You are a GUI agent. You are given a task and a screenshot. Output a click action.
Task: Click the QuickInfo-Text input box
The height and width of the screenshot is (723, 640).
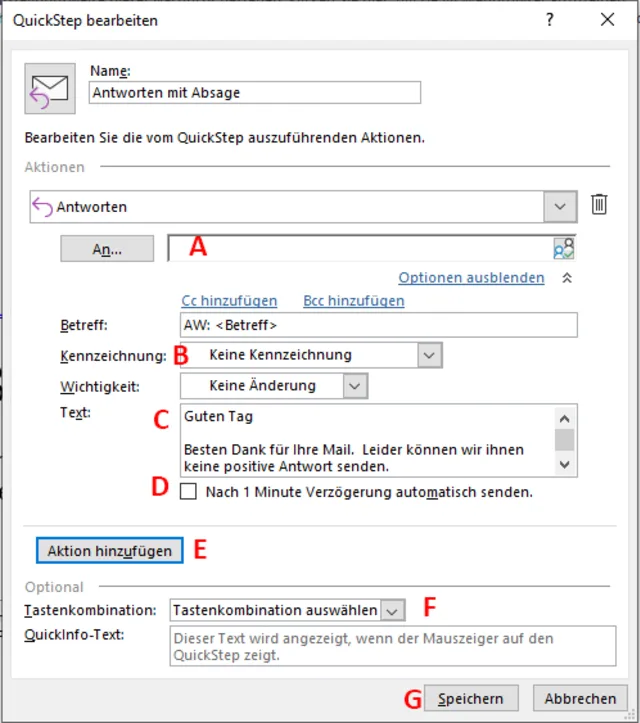pyautogui.click(x=393, y=646)
